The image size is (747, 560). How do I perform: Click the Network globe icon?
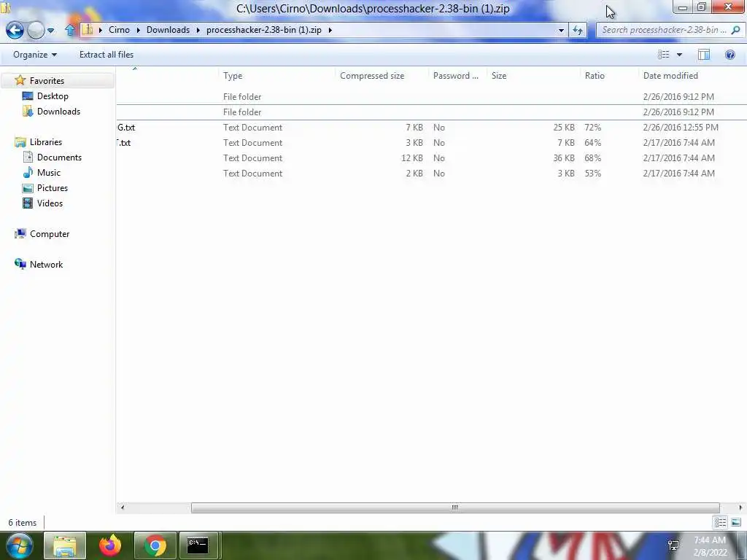coord(20,264)
